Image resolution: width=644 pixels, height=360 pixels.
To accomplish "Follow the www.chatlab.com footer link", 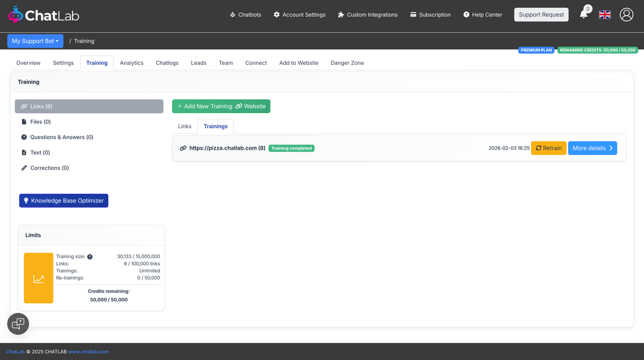I will tap(89, 352).
